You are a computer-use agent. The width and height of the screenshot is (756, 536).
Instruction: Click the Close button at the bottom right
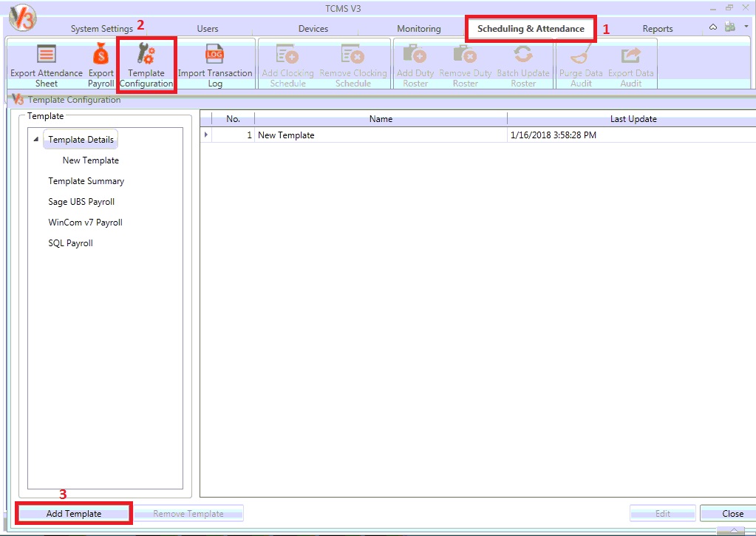coord(732,514)
